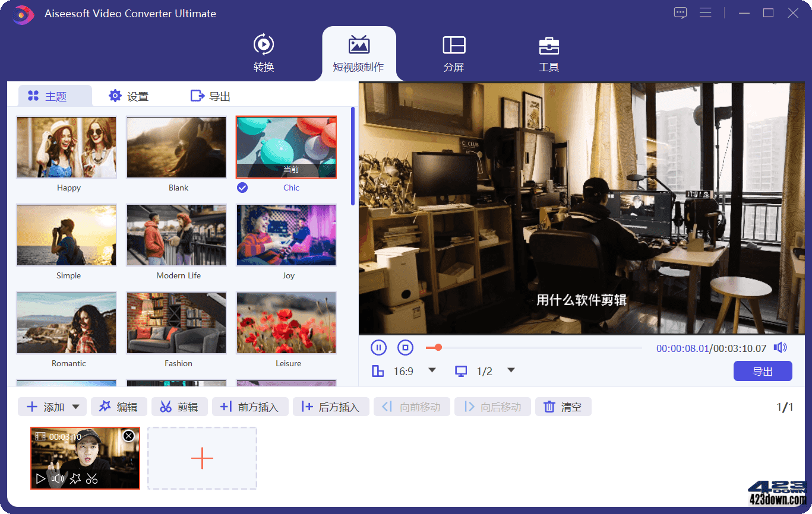Expand the aspect ratio dropdown next to 16:9
The width and height of the screenshot is (812, 514).
[x=432, y=370]
